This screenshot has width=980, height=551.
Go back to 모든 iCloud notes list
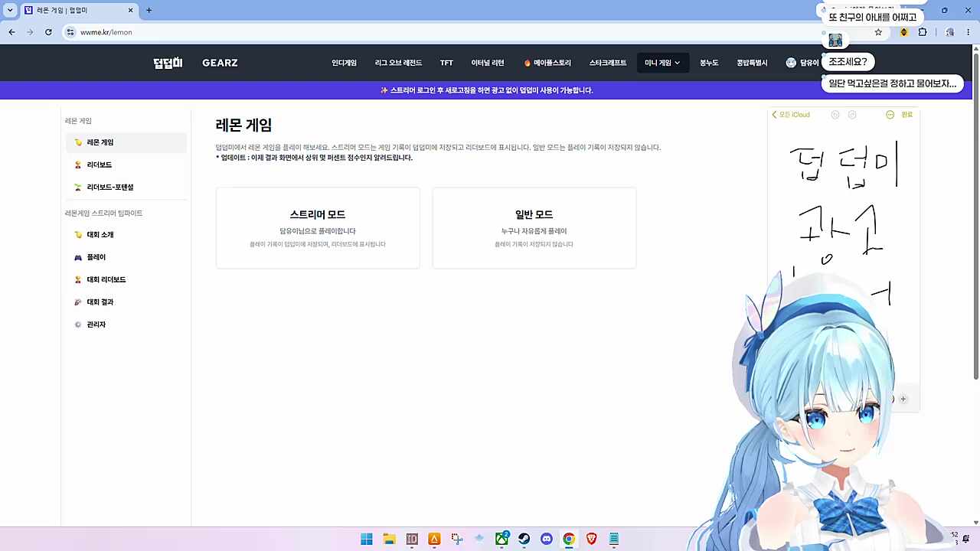click(x=791, y=115)
